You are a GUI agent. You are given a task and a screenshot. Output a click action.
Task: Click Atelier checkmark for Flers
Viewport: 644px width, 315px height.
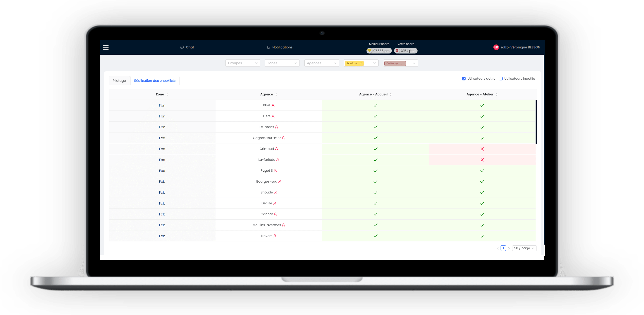482,116
